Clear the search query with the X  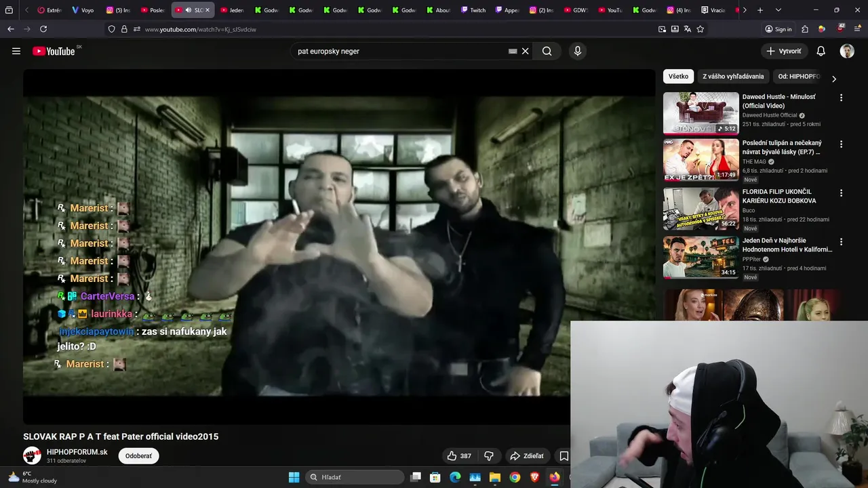[525, 51]
